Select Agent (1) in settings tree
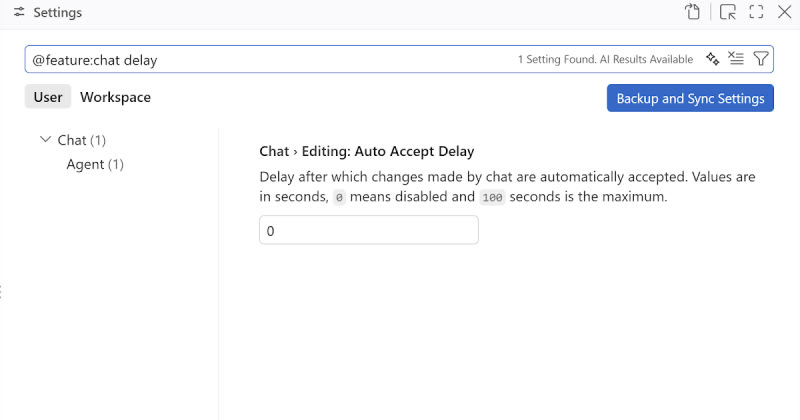This screenshot has width=800, height=420. coord(95,164)
